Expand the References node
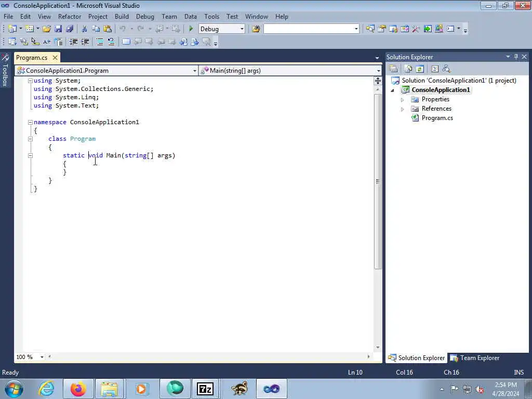Viewport: 532px width, 399px height. coord(403,109)
